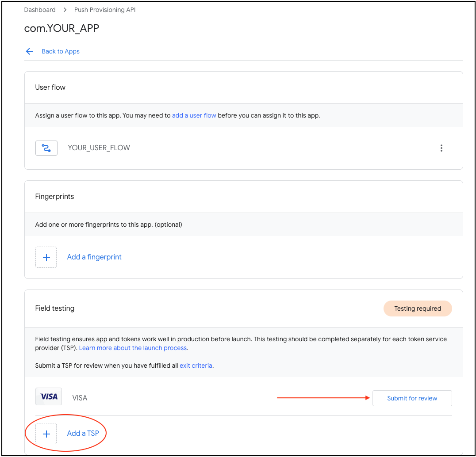476x457 pixels.
Task: Select the VISA TSP label
Action: click(x=80, y=398)
